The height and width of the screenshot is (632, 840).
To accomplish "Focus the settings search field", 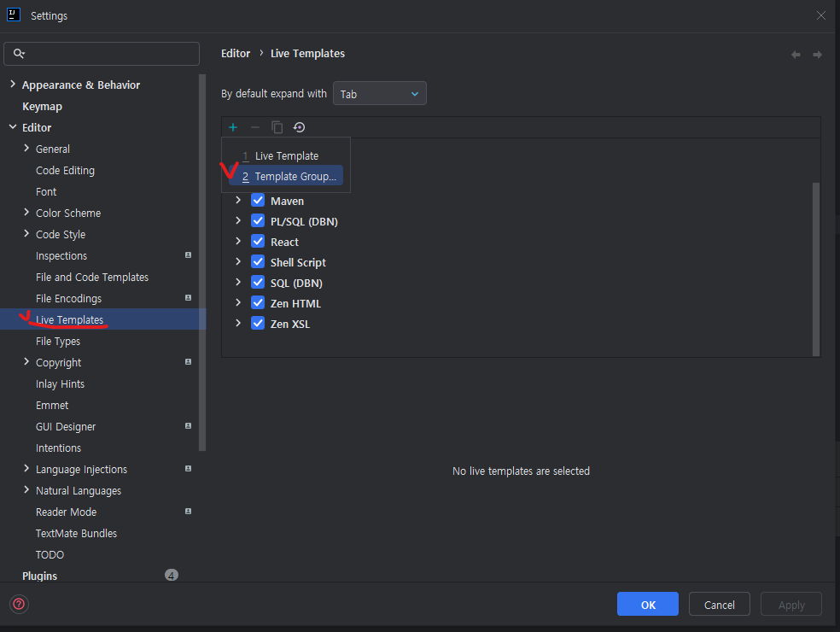I will (x=102, y=54).
